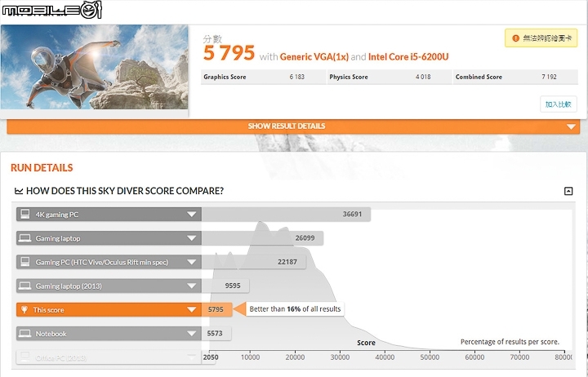The width and height of the screenshot is (588, 377).
Task: Click the 9595 score value
Action: (x=233, y=286)
